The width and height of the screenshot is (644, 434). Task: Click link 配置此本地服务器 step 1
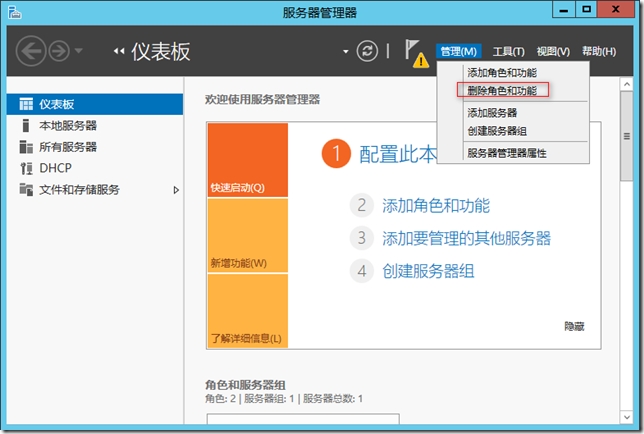(398, 154)
